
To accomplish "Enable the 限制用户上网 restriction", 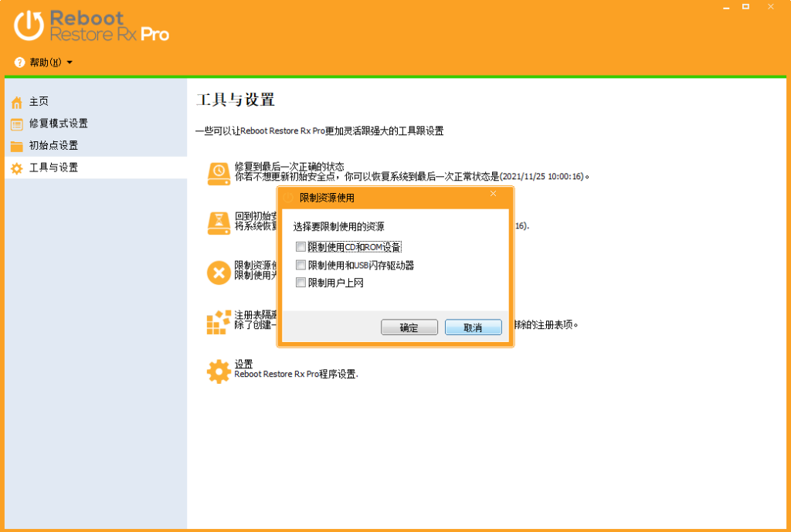I will point(300,283).
